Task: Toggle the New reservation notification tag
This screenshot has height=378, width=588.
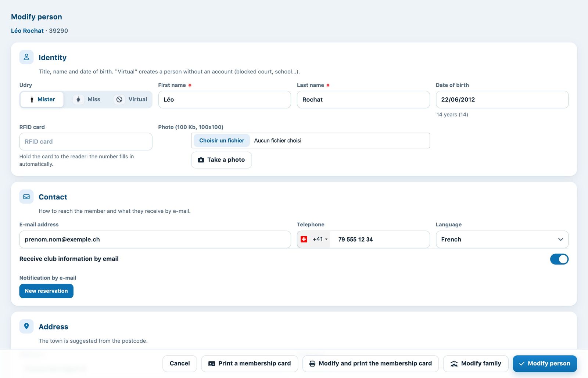Action: click(46, 291)
